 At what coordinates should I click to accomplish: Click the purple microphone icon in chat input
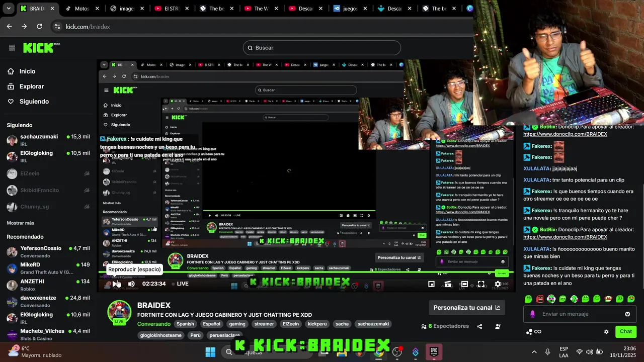click(x=532, y=314)
